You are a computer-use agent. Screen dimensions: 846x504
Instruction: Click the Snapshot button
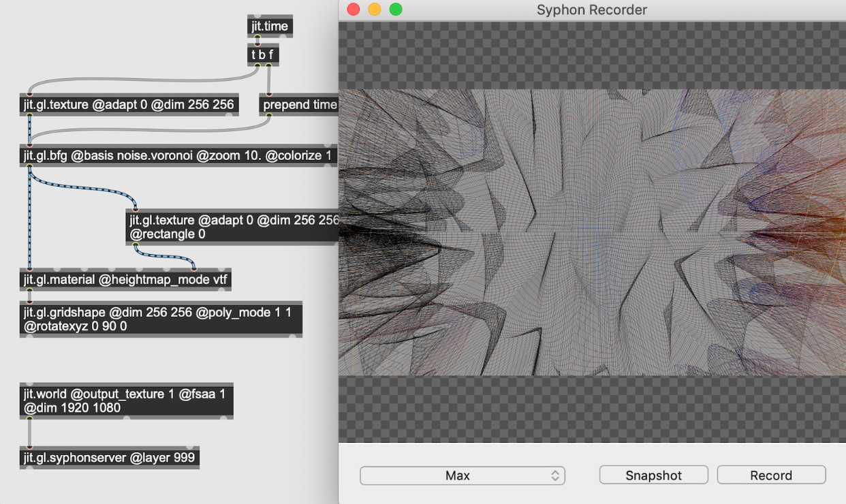(x=654, y=475)
